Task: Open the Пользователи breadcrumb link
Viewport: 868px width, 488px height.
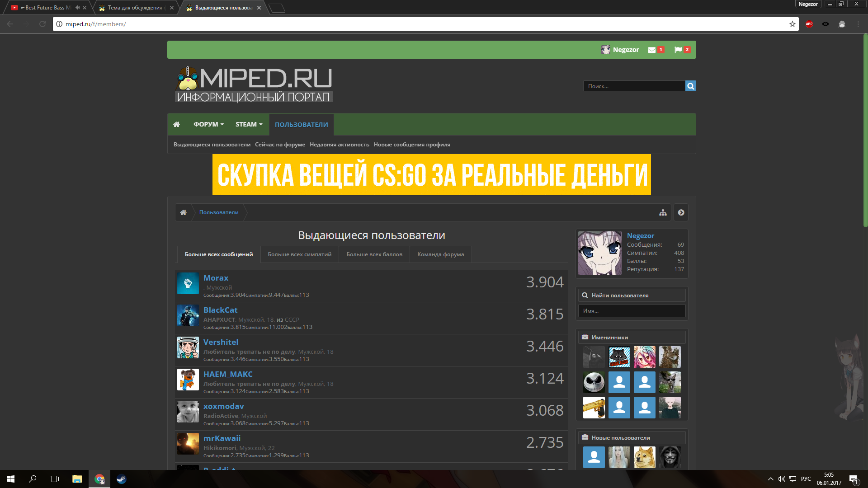Action: point(219,212)
